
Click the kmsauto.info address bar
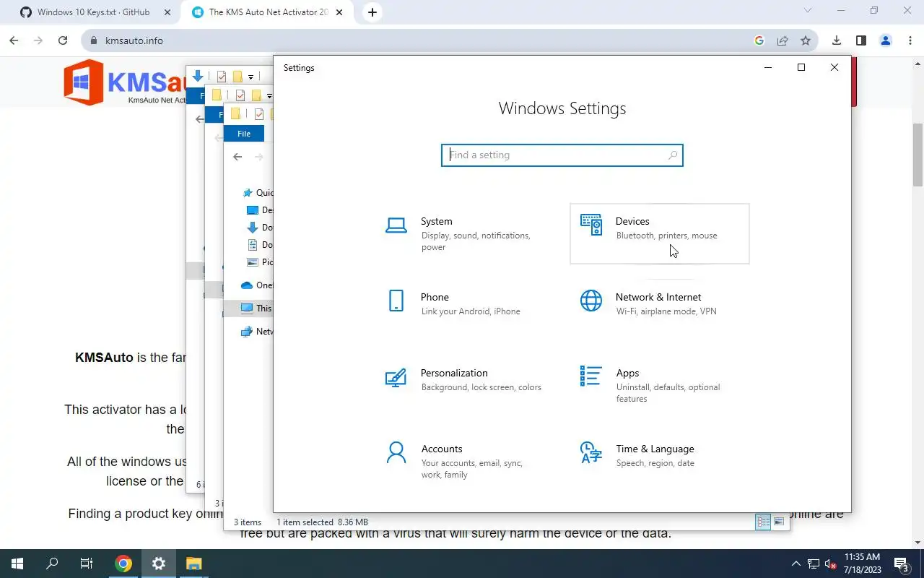(450, 40)
